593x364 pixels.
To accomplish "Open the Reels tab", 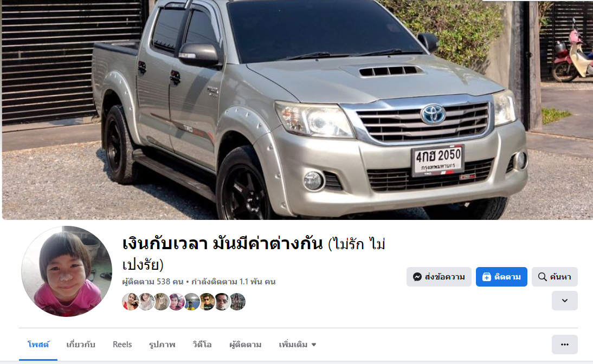I will tap(122, 344).
